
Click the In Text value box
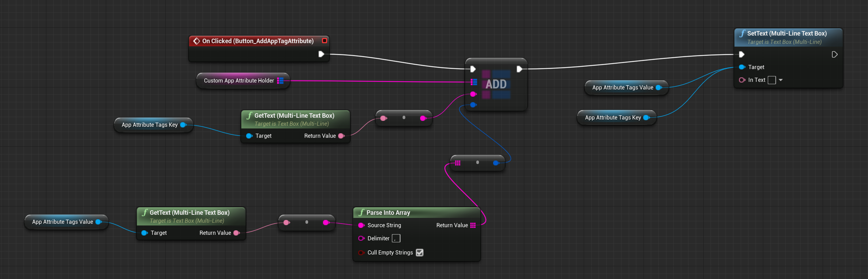[x=772, y=80]
